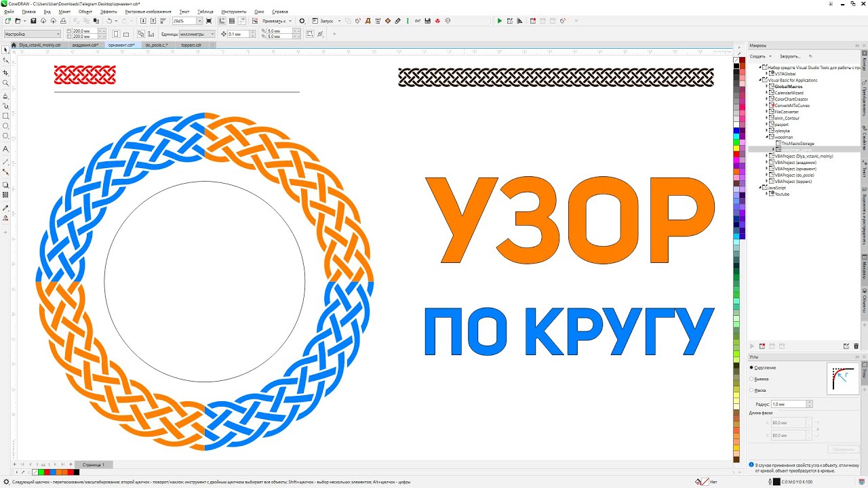The height and width of the screenshot is (488, 868).
Task: Click the Print icon in the toolbar
Action: click(x=63, y=21)
